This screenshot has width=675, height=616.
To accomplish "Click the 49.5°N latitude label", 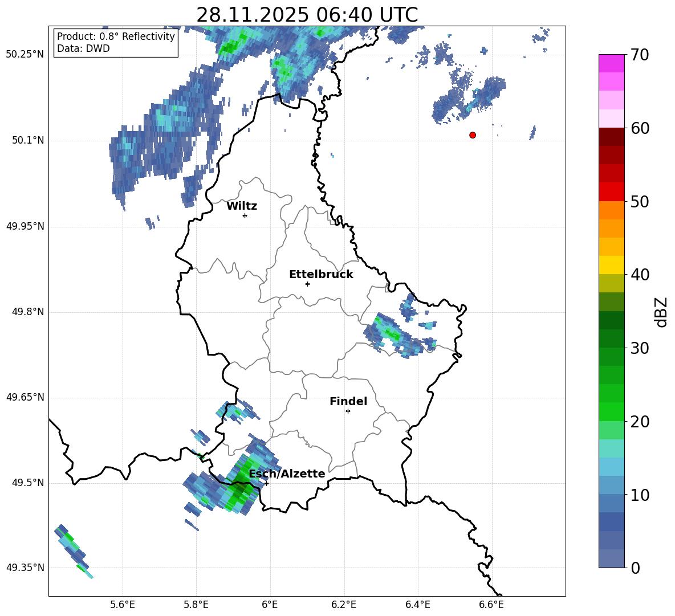I will click(28, 483).
